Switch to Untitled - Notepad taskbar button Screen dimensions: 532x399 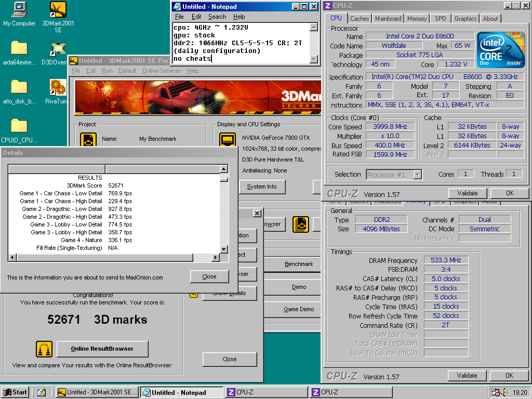coord(181,393)
